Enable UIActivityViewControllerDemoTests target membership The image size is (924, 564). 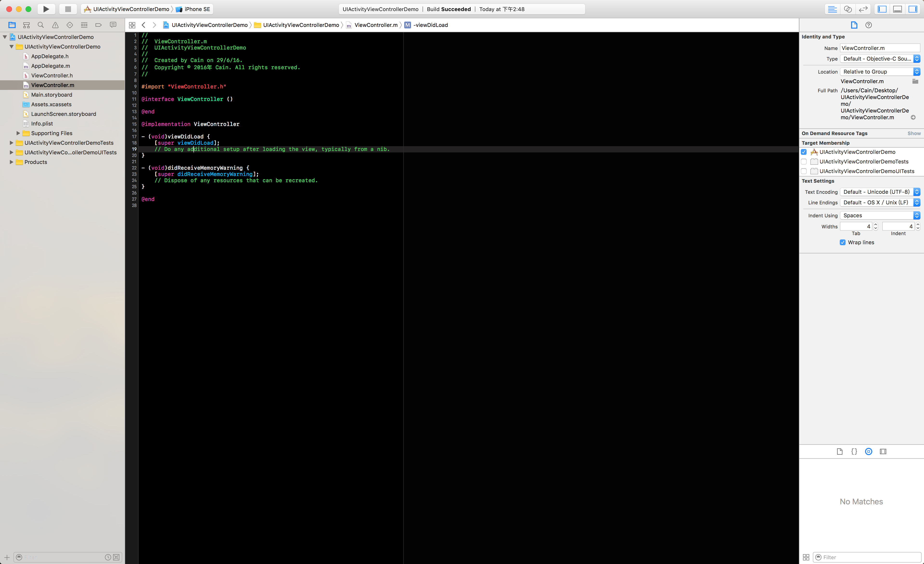[x=804, y=162]
